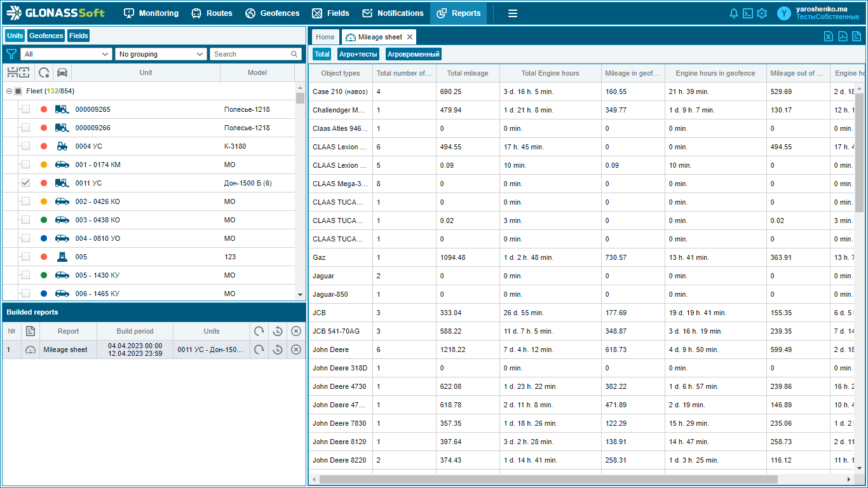Click the remove-all icon in header
The width and height of the screenshot is (868, 488).
coord(295,331)
